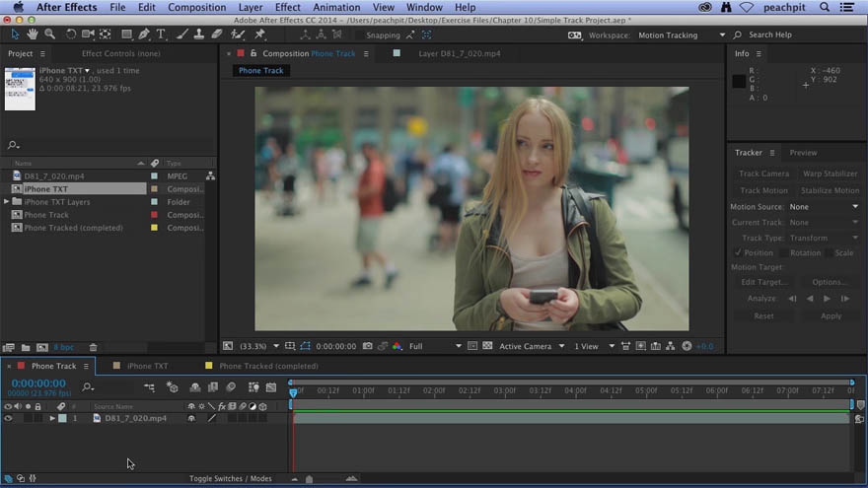Open the Spotlight search icon in menu bar
The height and width of the screenshot is (488, 868).
pos(825,7)
